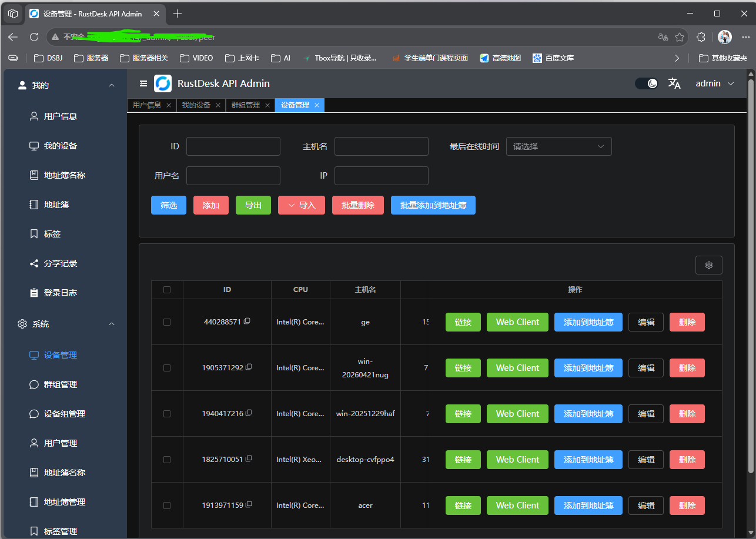Switch to the 我的设备 tab
This screenshot has height=539, width=756.
(196, 105)
